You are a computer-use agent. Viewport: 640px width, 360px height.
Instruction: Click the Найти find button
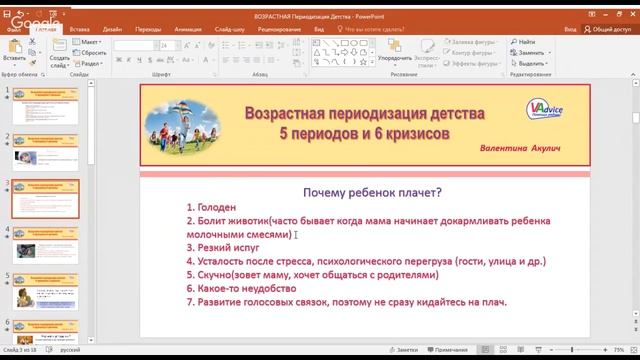click(523, 42)
